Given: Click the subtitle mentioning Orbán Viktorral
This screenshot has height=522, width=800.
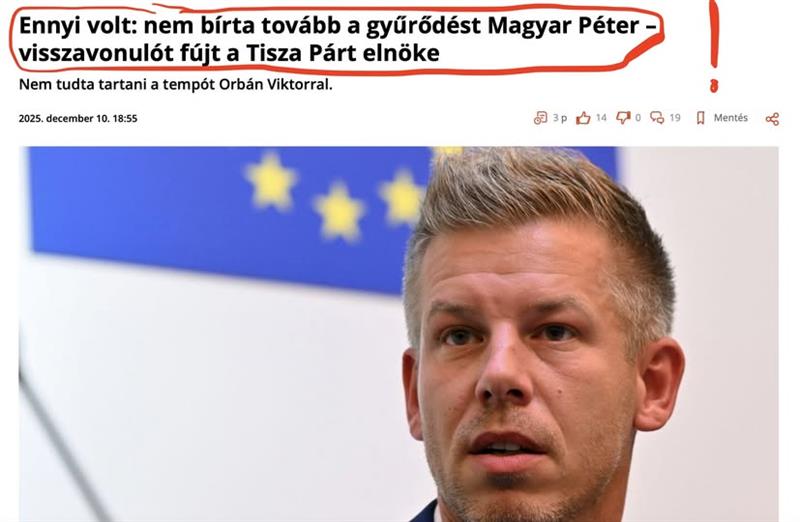Looking at the screenshot, I should pyautogui.click(x=176, y=84).
